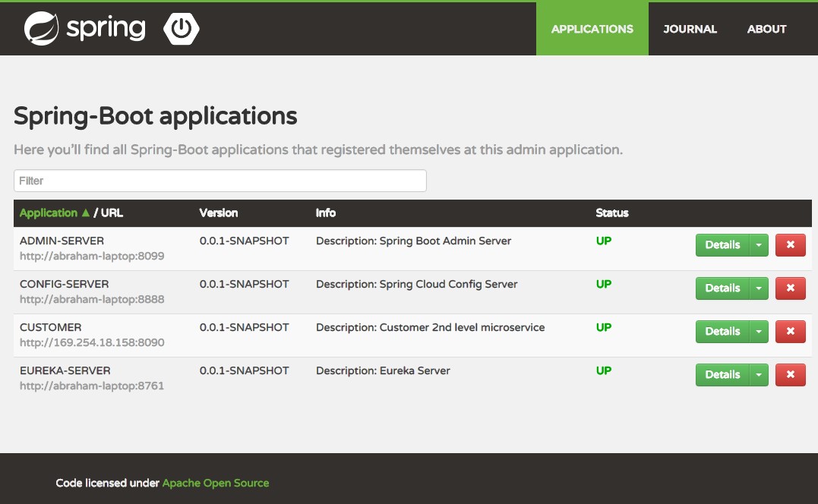Follow the Apache Open Source license link

[x=216, y=484]
